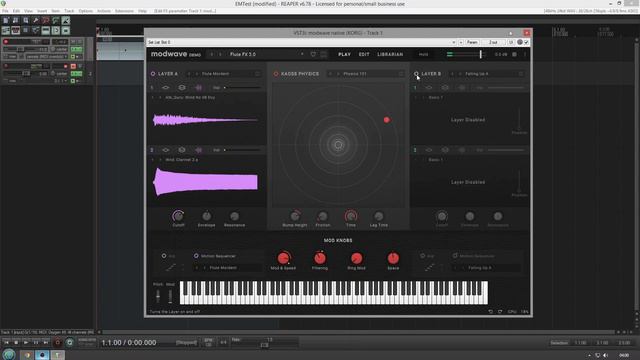Click the Friction knob

[322, 216]
